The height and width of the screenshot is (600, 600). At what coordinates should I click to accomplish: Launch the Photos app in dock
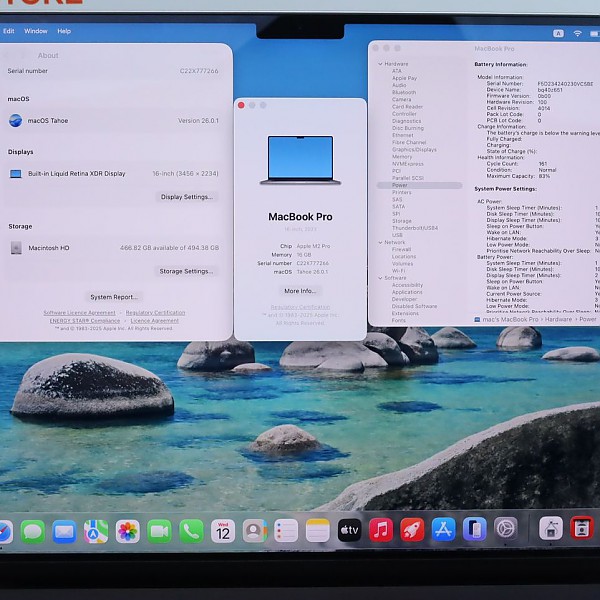[127, 531]
